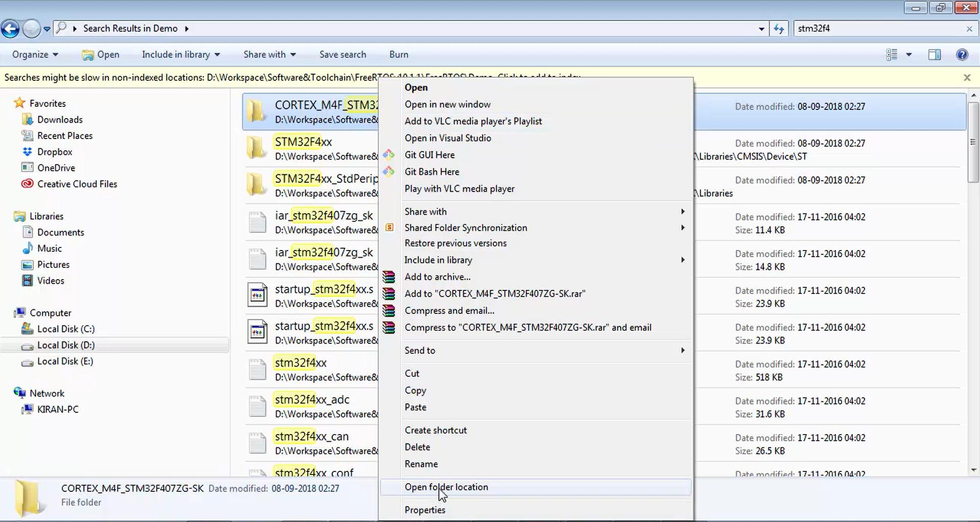Click inside the stm32f4 search field
The height and width of the screenshot is (522, 980).
click(x=878, y=29)
